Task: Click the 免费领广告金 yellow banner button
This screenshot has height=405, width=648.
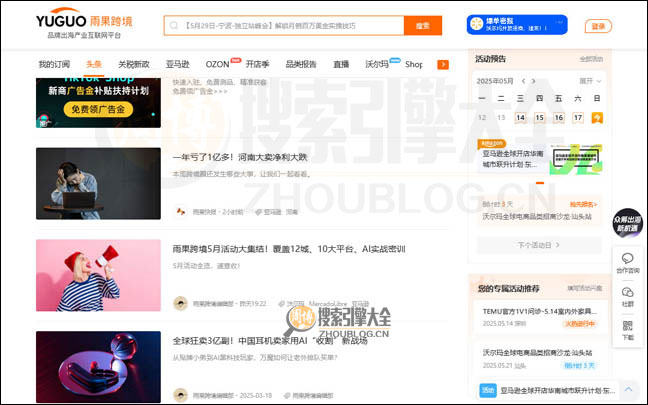Action: coord(98,110)
